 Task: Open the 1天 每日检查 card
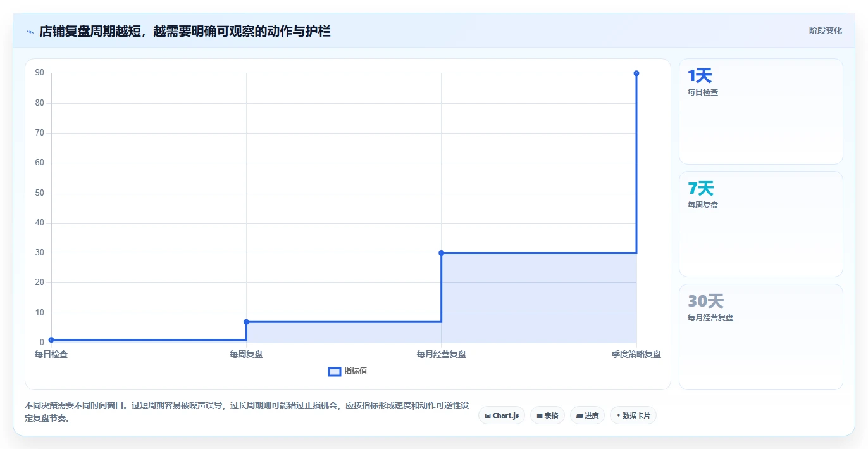(760, 111)
